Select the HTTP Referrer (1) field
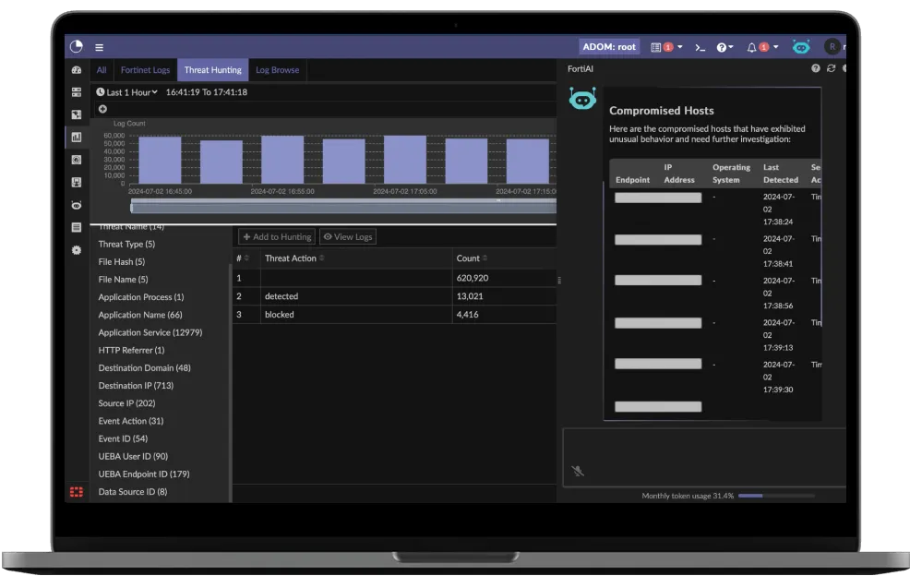 [x=131, y=351]
